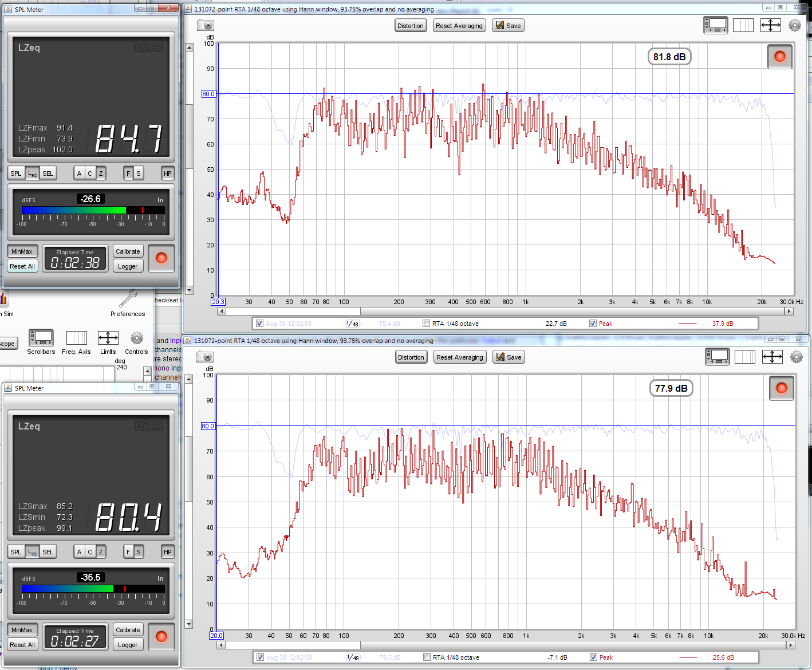Save the upper RTA measurement
Image resolution: width=812 pixels, height=670 pixels.
(509, 26)
